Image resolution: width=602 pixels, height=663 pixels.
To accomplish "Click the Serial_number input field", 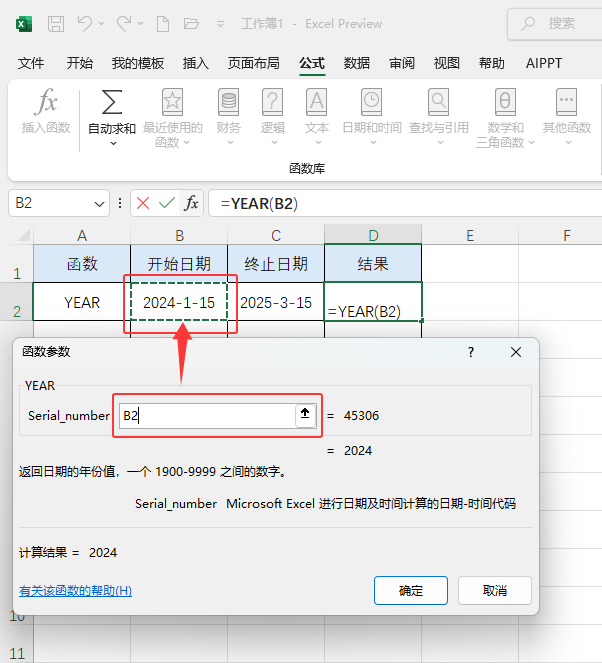I will 207,416.
